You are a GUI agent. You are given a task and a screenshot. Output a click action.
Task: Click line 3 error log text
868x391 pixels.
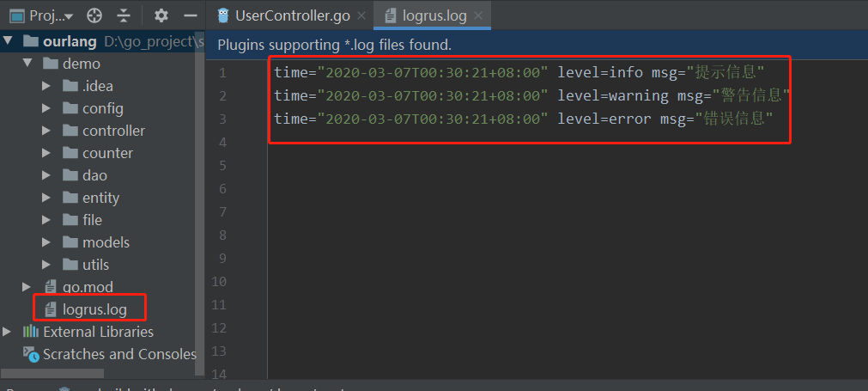tap(523, 119)
